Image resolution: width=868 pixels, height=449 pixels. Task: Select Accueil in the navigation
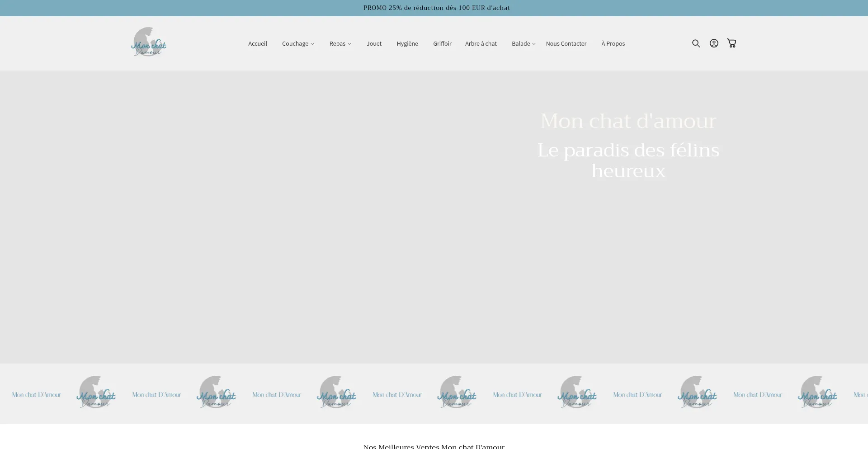click(257, 43)
